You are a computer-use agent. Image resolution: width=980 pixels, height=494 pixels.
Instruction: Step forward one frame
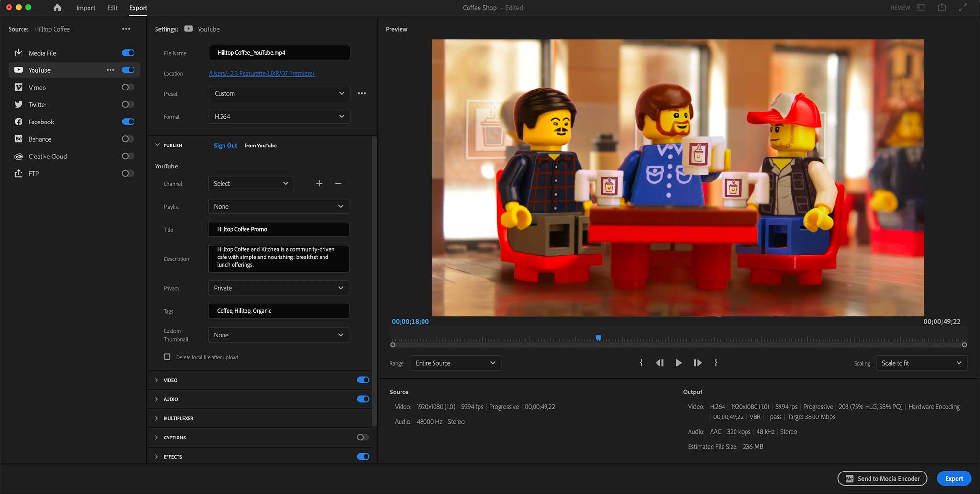click(x=698, y=363)
